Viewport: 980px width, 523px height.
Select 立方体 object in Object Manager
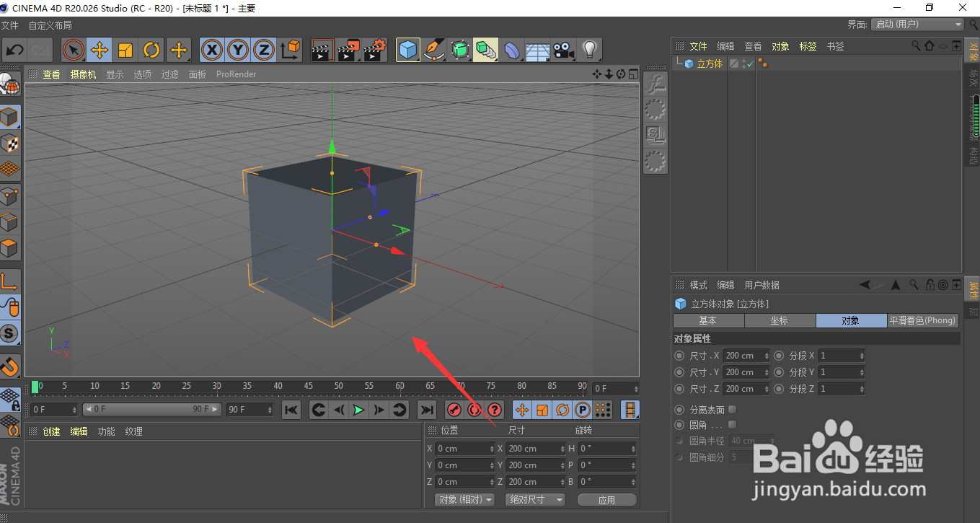[x=710, y=63]
